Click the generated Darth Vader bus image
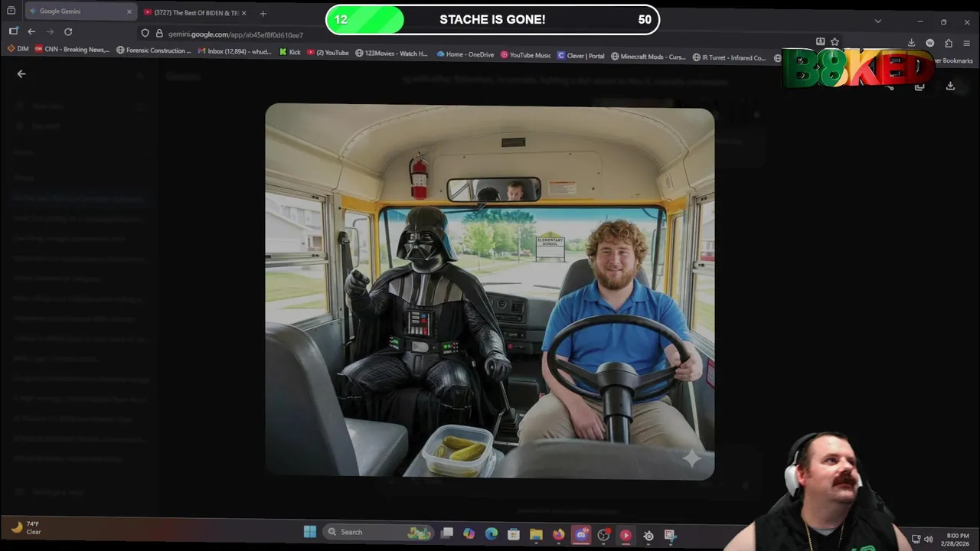 coord(490,292)
